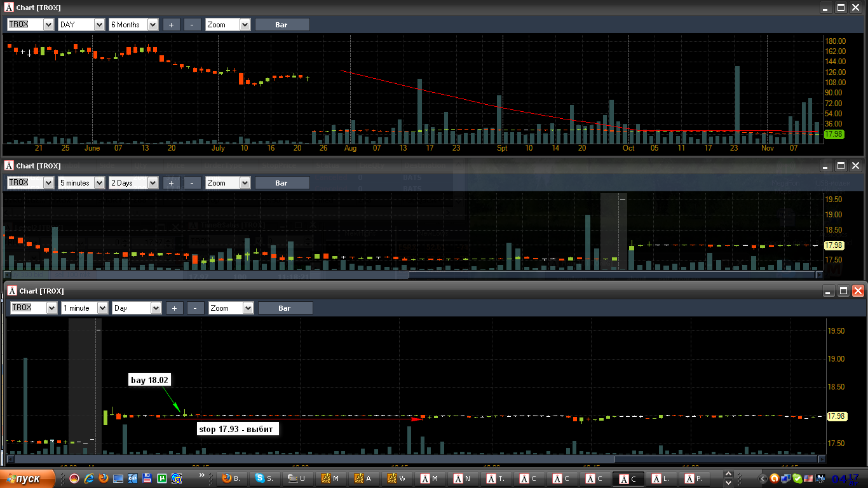Viewport: 868px width, 488px height.
Task: Click the 1 minute chart horizontal scrollbar thumb
Action: coord(715,459)
